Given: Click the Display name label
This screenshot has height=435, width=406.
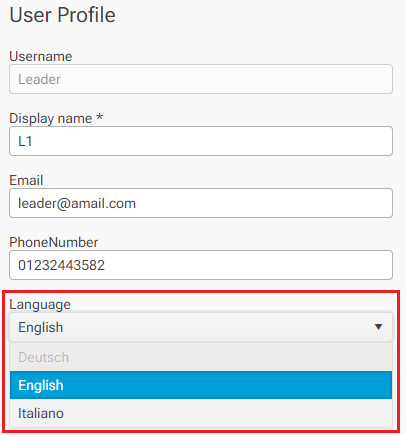Looking at the screenshot, I should coord(51,119).
